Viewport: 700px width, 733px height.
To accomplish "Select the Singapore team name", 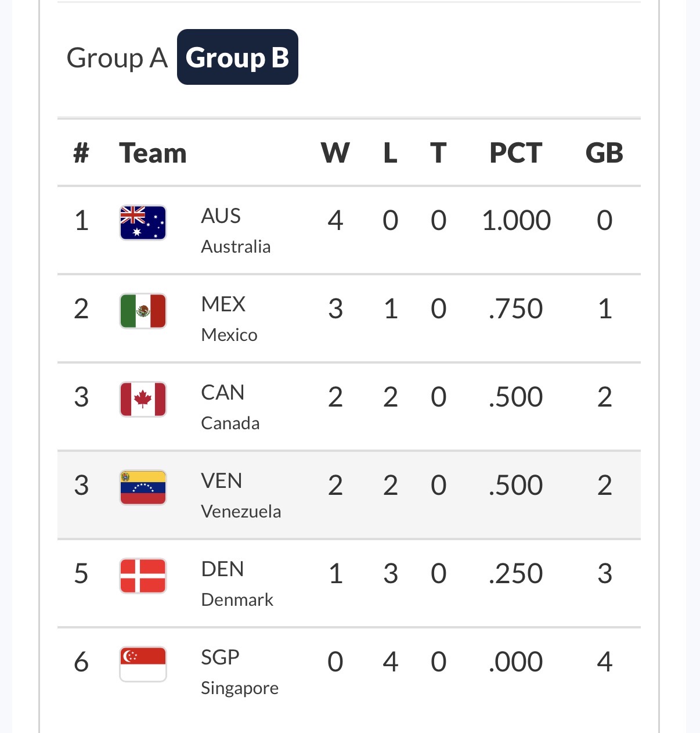I will point(239,672).
